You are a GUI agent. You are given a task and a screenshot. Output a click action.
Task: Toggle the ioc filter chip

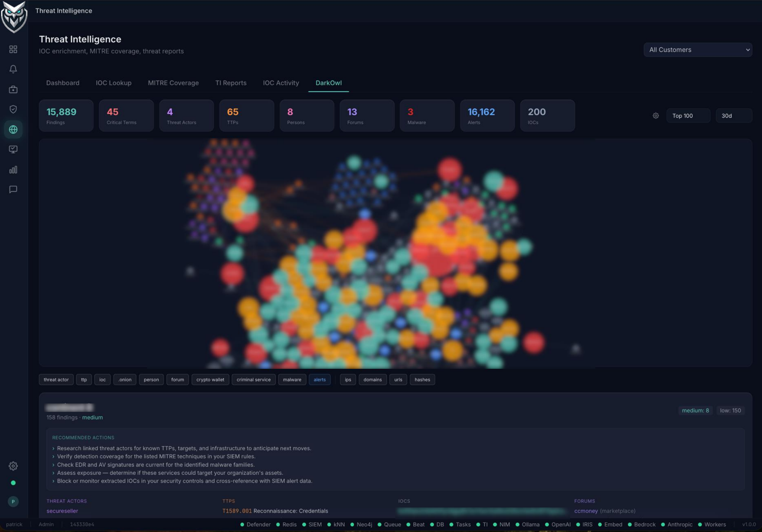(102, 380)
